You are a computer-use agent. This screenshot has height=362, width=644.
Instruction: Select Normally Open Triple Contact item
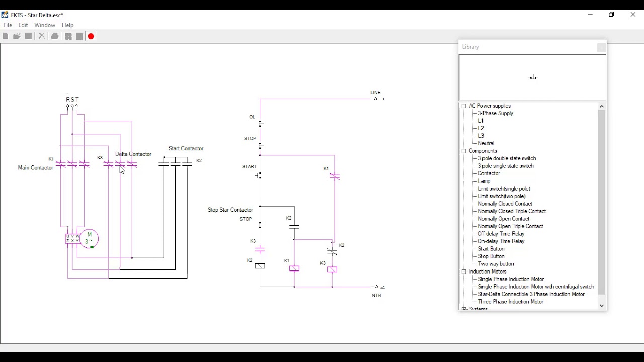[x=511, y=227]
